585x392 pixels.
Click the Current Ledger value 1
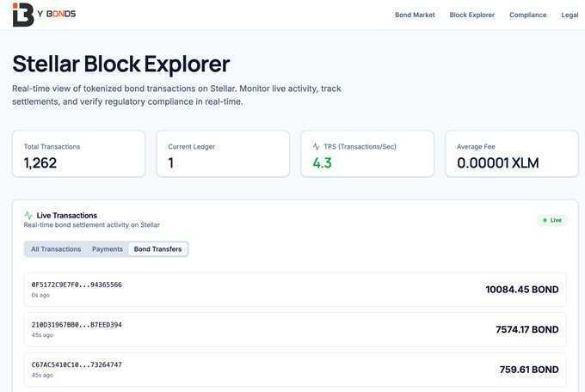(x=171, y=163)
